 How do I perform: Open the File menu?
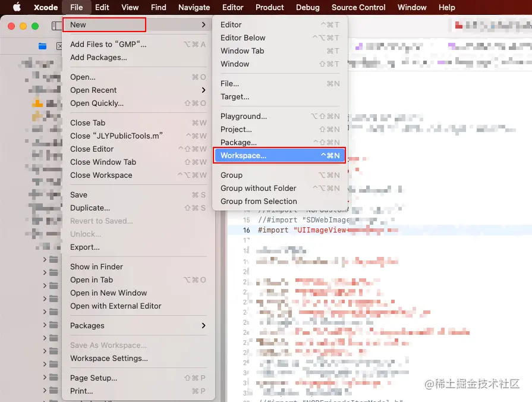[76, 7]
